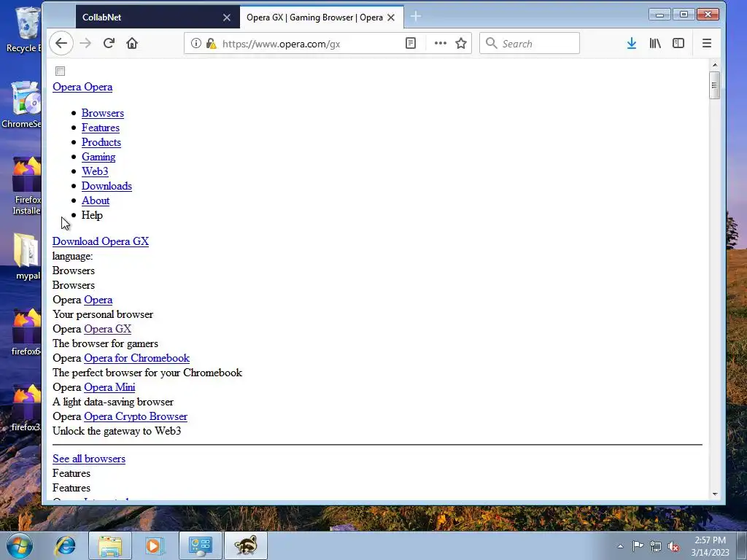Tick the checkbox above Opera Opera link
Viewport: 747px width, 560px height.
(60, 71)
